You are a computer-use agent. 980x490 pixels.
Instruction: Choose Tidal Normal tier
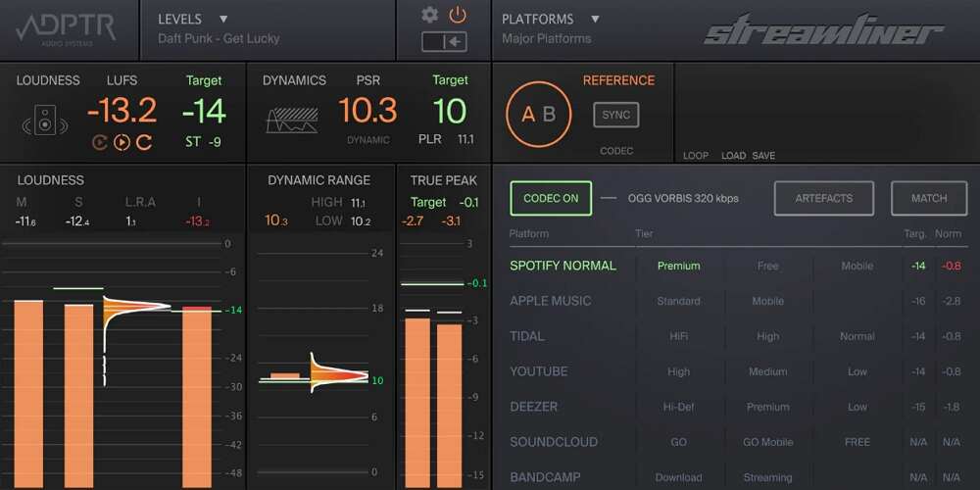pyautogui.click(x=857, y=336)
